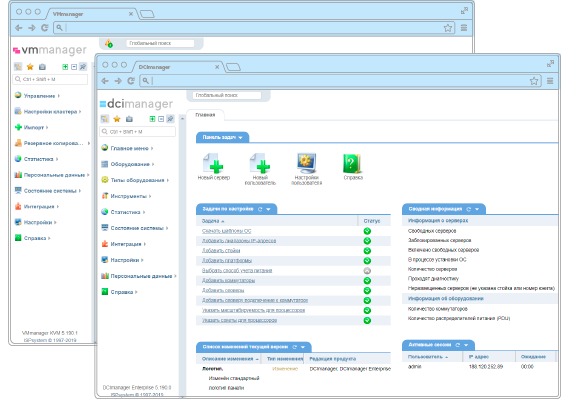Open Персональные данные in DCImanager sidebar
The width and height of the screenshot is (569, 399).
(141, 276)
